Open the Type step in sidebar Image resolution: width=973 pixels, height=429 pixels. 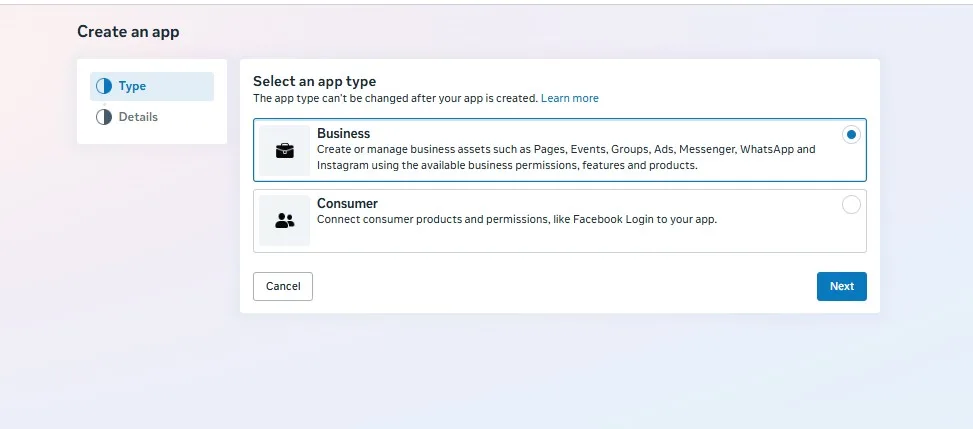(x=152, y=86)
